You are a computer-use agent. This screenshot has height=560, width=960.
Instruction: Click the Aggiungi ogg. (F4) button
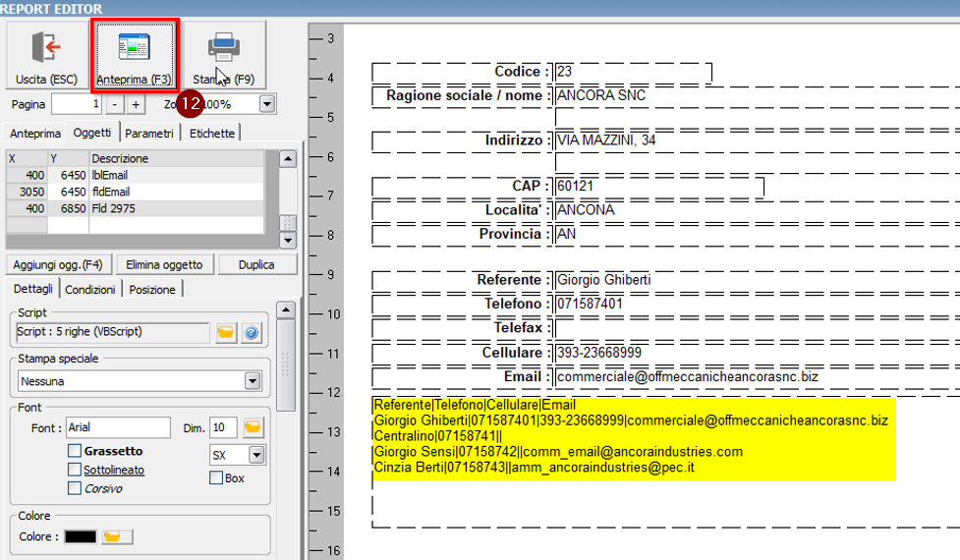click(58, 264)
